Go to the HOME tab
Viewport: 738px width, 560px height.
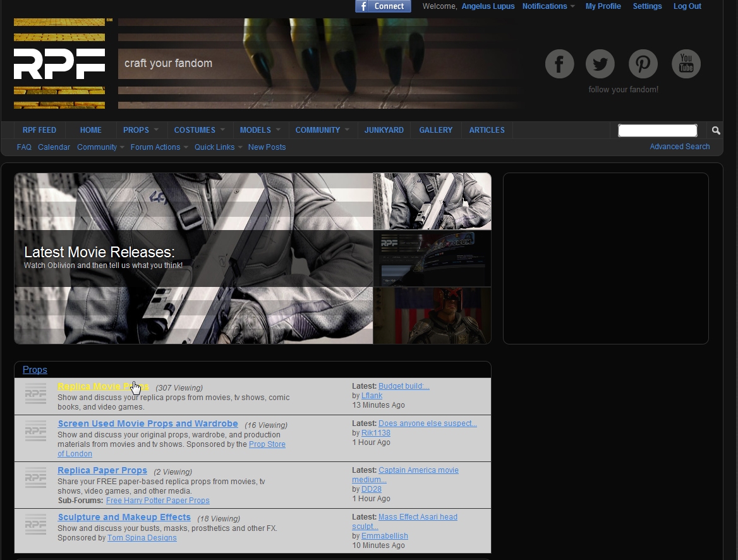(x=91, y=130)
